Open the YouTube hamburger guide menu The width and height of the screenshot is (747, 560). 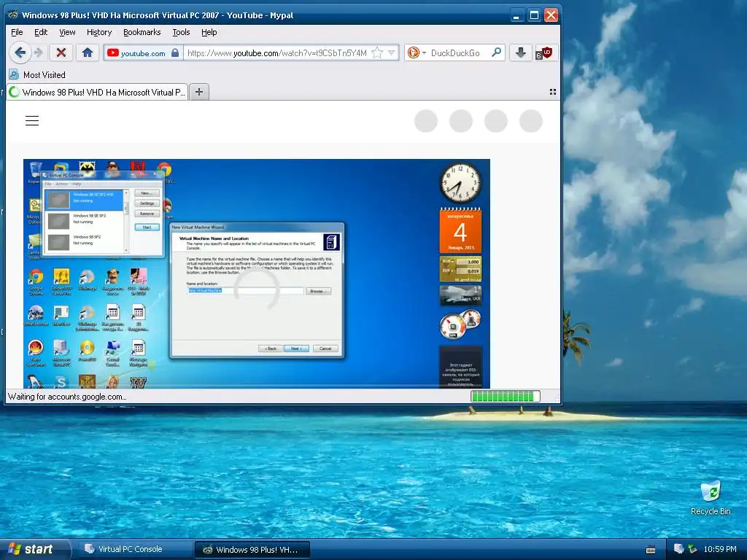[x=32, y=120]
